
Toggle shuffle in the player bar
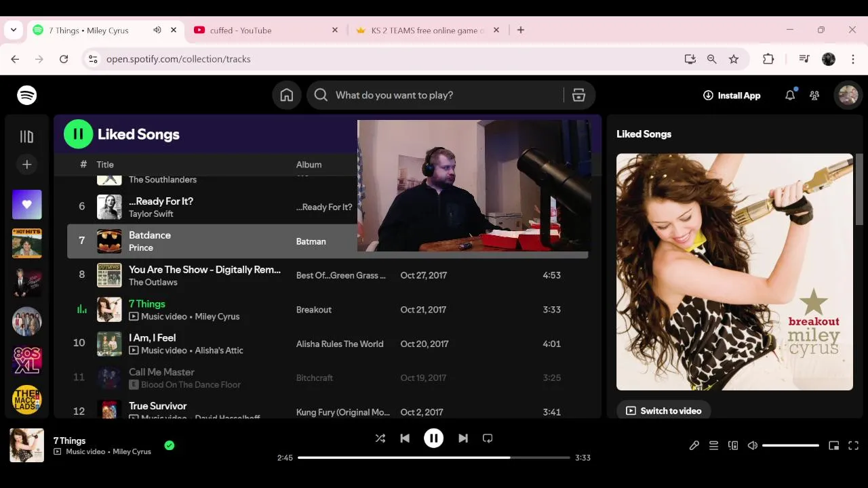[380, 439]
